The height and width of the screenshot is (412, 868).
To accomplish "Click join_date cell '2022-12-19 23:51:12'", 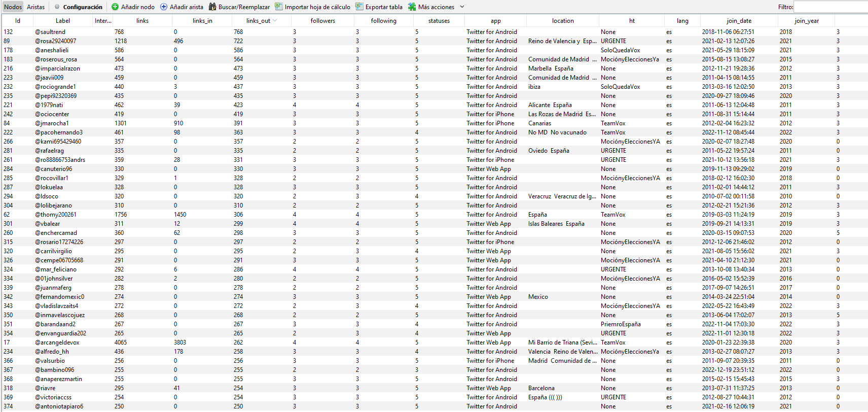I will pos(728,370).
